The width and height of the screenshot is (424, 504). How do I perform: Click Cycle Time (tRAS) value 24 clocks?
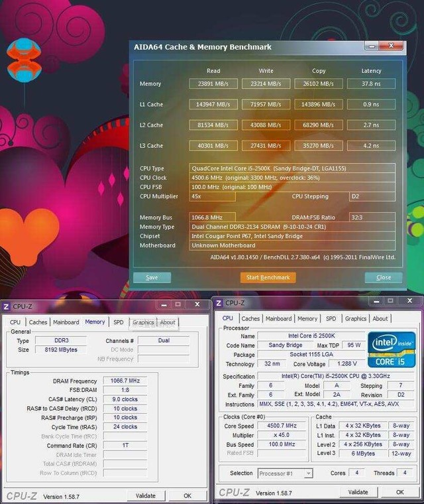(125, 427)
